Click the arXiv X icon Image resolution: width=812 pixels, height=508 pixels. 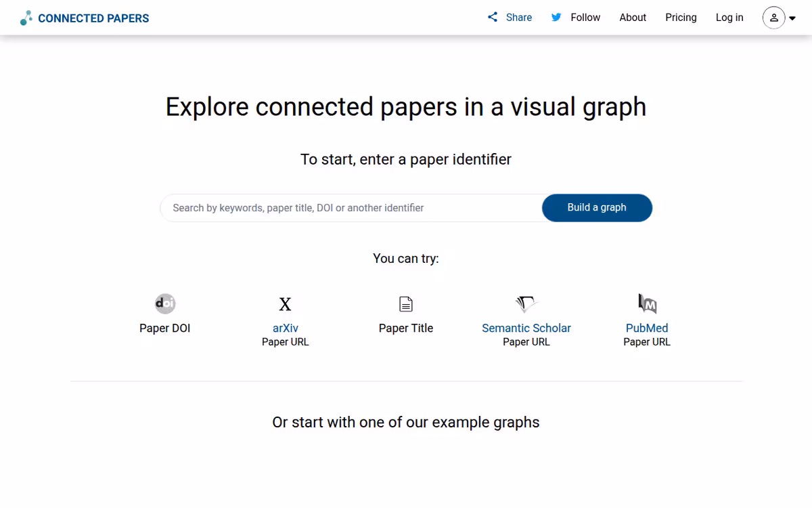(x=286, y=304)
